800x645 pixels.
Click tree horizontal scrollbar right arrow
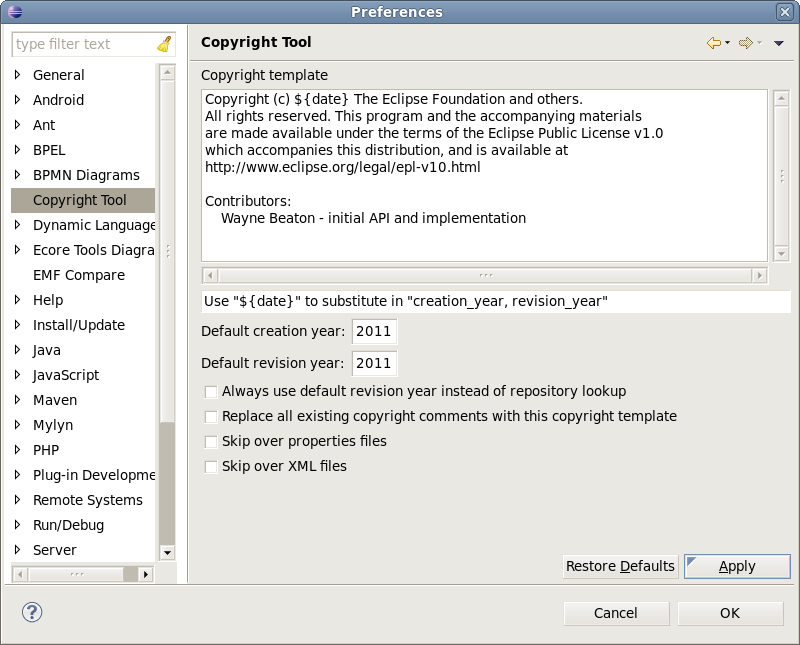coord(145,575)
